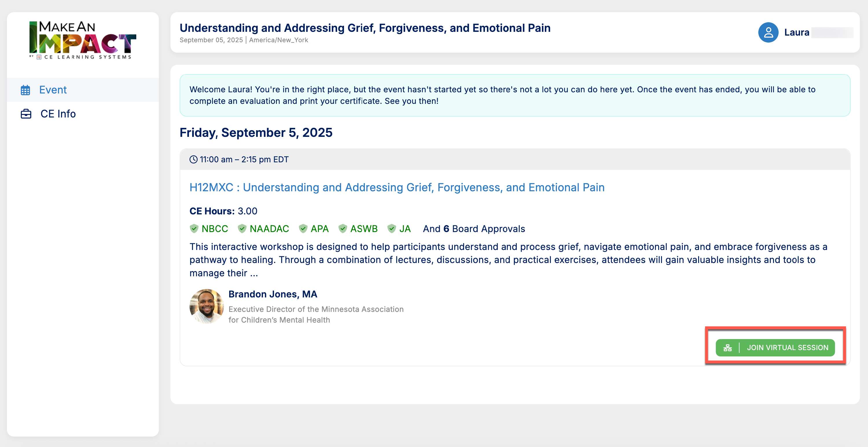
Task: Click the APA shield checkmark icon
Action: tap(303, 229)
